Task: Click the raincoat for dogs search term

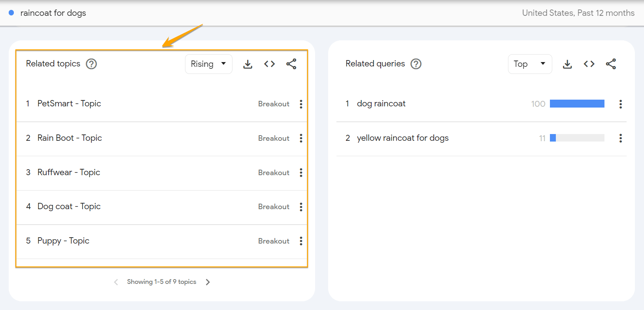Action: [53, 13]
